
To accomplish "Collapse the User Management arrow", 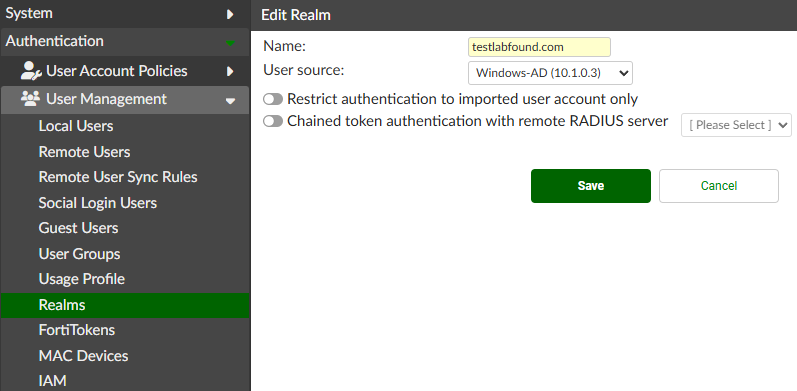I will pyautogui.click(x=230, y=101).
